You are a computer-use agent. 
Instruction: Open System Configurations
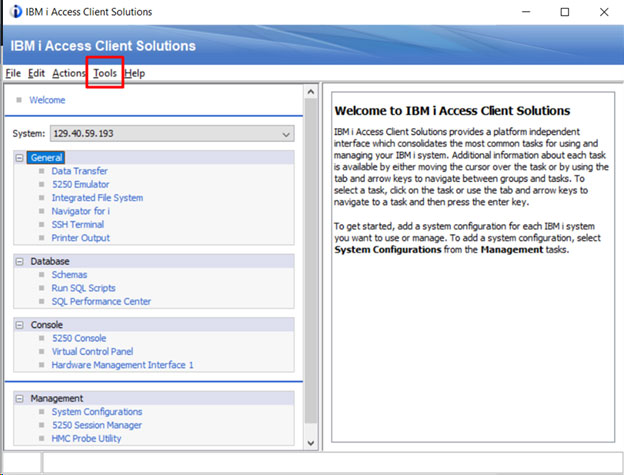point(97,412)
